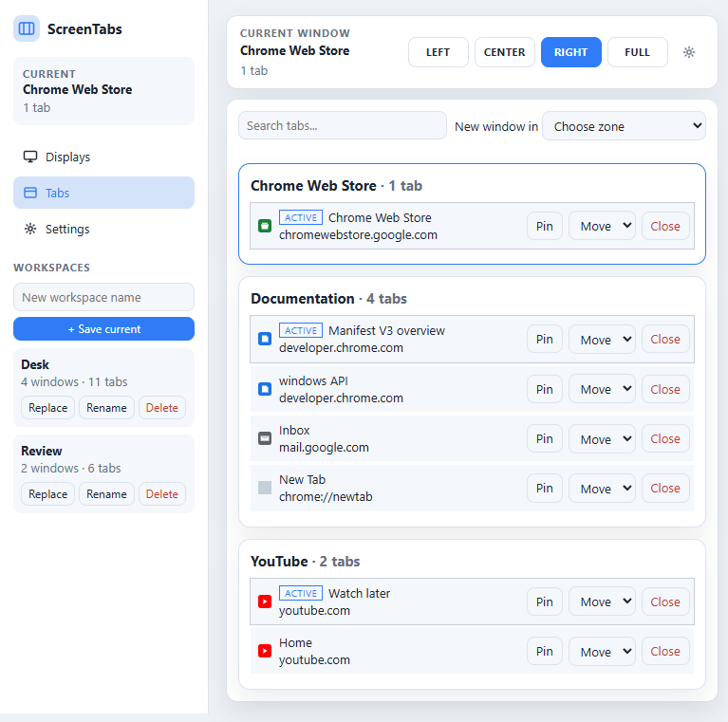Image resolution: width=728 pixels, height=722 pixels.
Task: Close the windows API tab
Action: click(x=665, y=389)
